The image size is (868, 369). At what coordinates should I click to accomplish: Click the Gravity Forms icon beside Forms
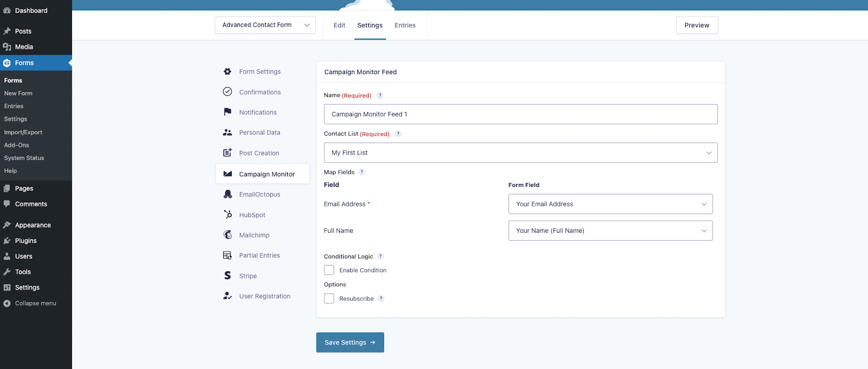pyautogui.click(x=7, y=63)
